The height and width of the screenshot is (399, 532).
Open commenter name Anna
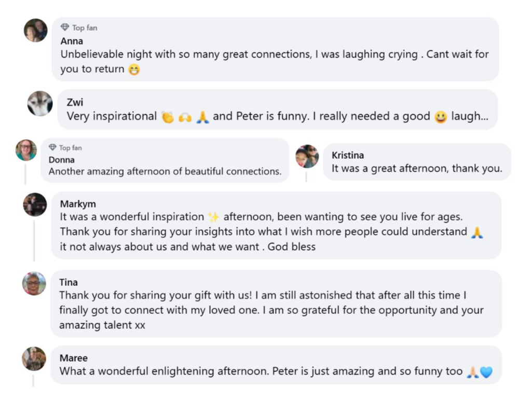click(x=72, y=41)
